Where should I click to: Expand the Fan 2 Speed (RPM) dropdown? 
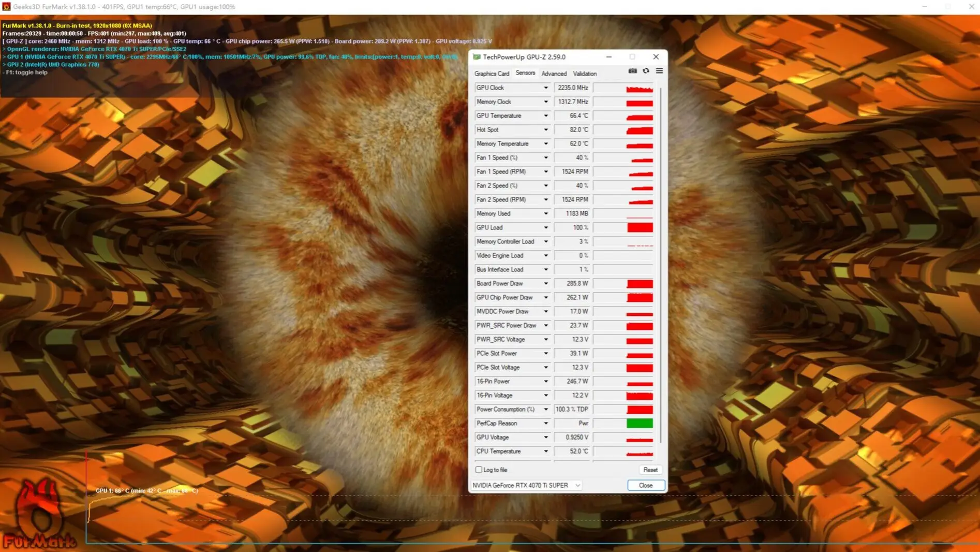click(545, 200)
